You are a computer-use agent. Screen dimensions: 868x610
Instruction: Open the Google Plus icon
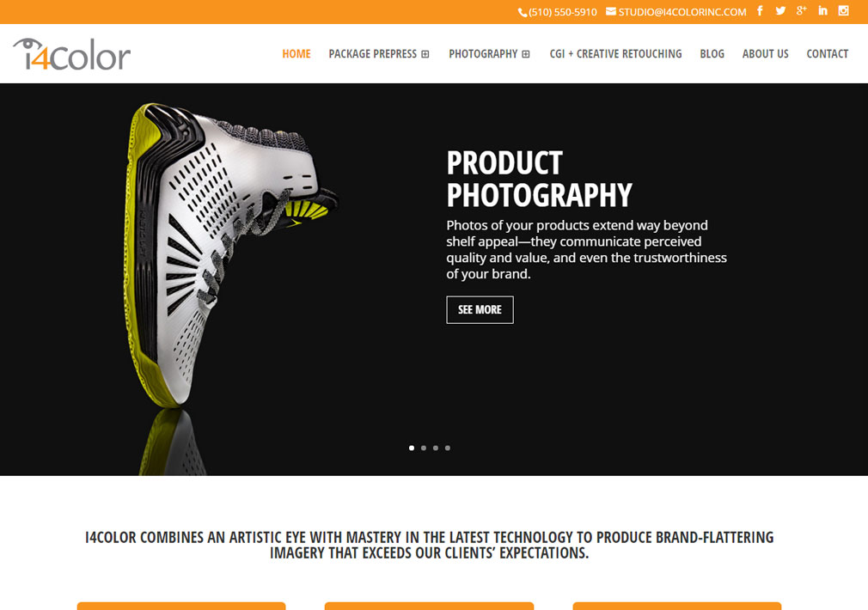click(x=802, y=10)
